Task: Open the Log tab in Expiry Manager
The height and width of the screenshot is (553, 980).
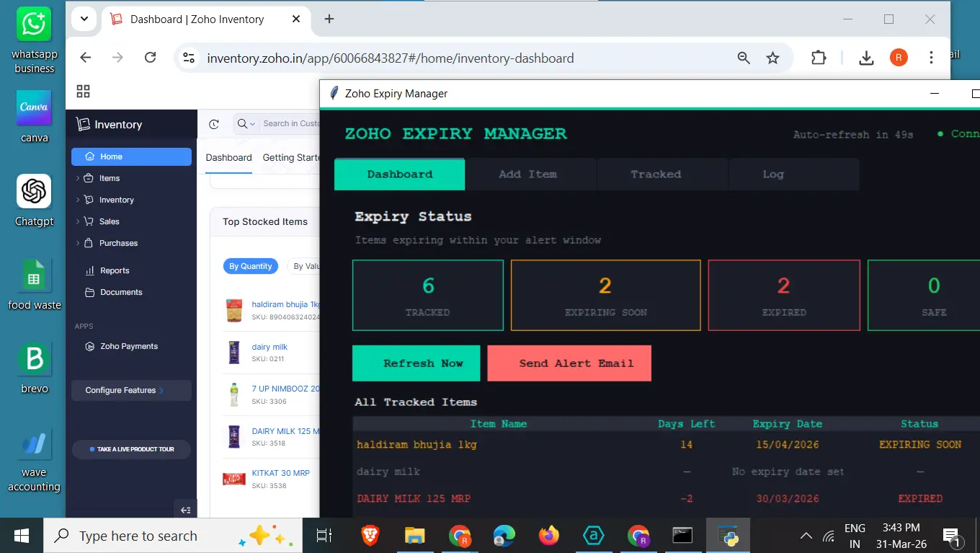Action: (772, 174)
